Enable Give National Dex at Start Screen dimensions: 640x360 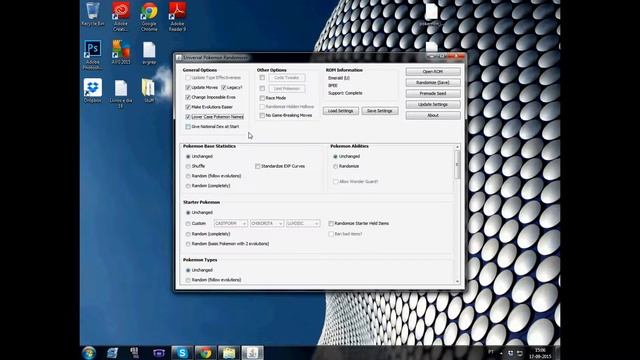(x=188, y=127)
